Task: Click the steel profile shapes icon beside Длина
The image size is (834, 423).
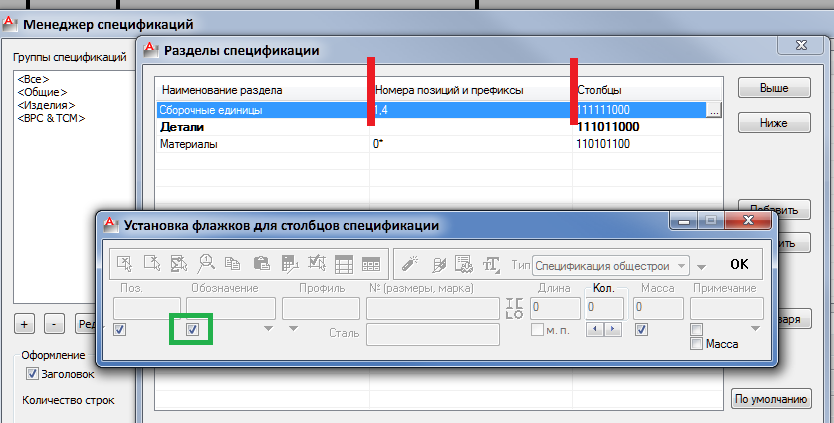Action: pyautogui.click(x=514, y=309)
